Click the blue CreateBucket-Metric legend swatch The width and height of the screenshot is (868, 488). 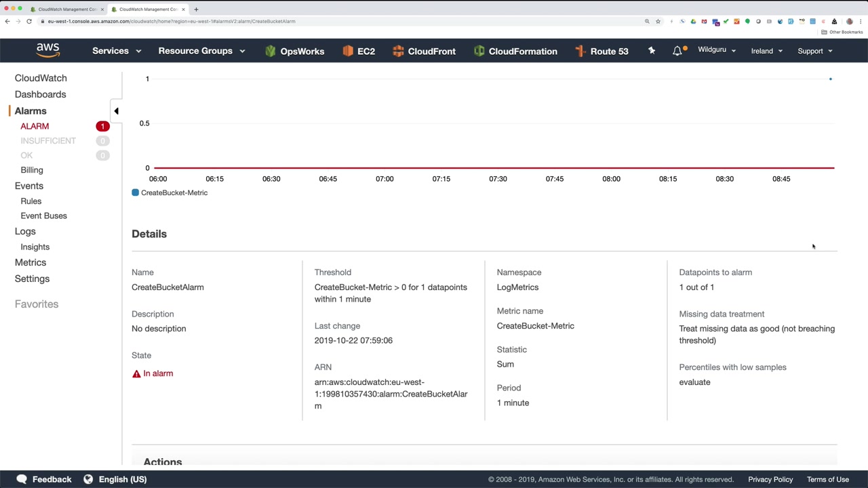[x=136, y=192]
